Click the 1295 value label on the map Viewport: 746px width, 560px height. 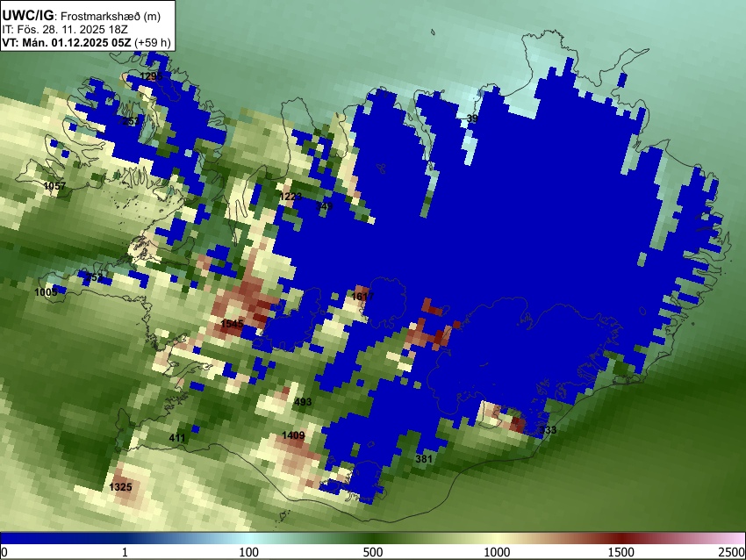click(x=151, y=76)
